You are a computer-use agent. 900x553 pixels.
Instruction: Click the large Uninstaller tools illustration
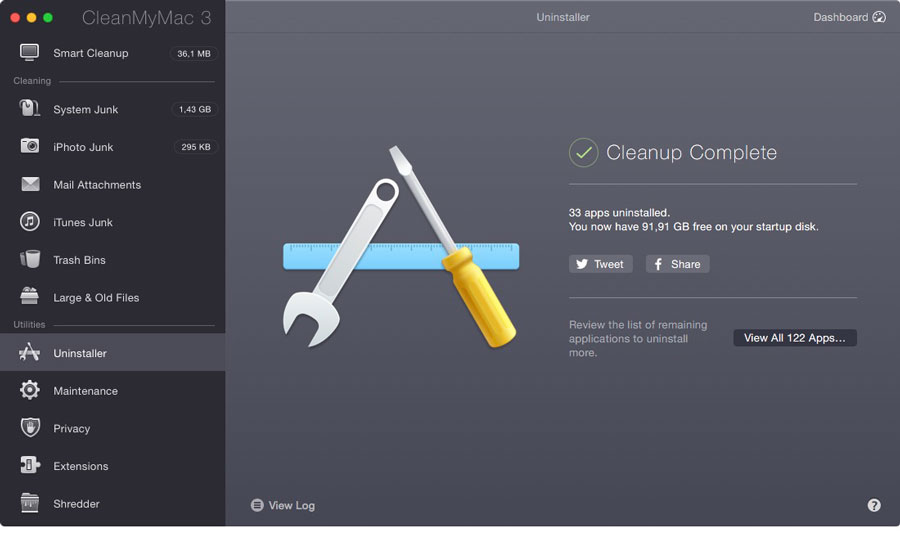401,247
